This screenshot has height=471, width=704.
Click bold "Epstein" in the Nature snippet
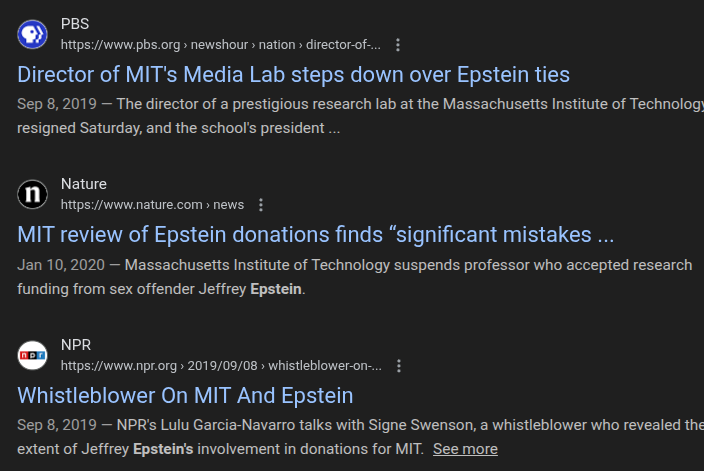coord(275,290)
